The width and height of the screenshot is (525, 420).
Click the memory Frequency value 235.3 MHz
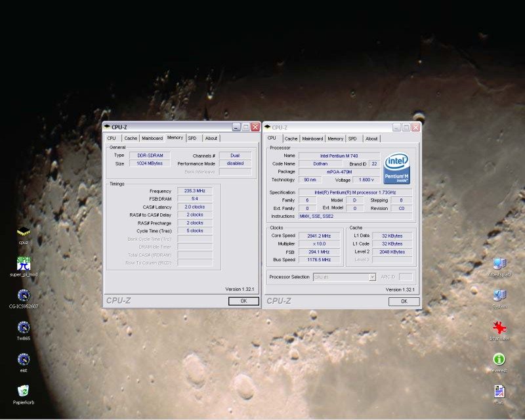click(x=195, y=191)
